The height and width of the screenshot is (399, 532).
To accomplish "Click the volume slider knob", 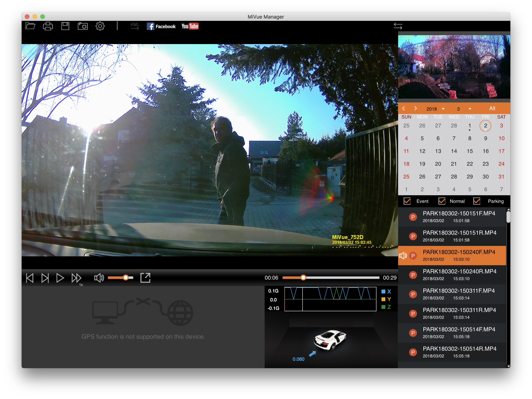I will 126,278.
